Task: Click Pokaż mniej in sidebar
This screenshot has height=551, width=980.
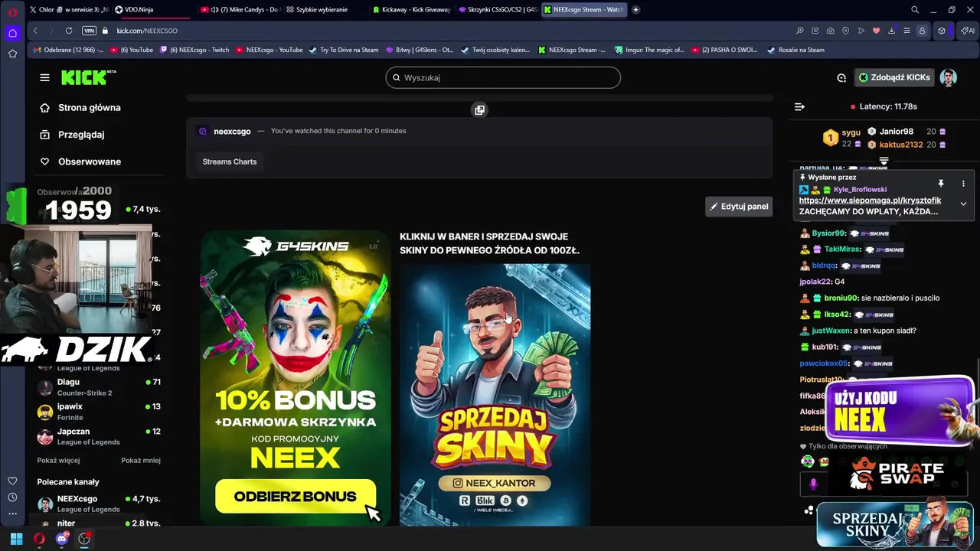Action: 141,461
